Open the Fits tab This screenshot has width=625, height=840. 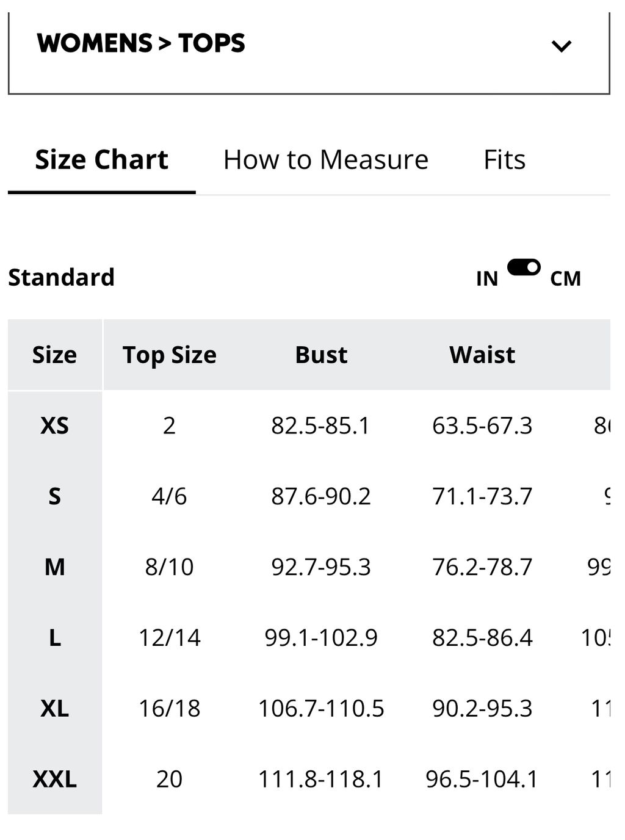504,160
